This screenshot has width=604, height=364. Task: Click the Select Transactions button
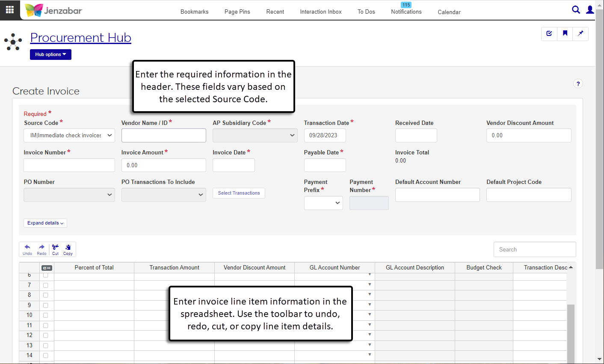(x=239, y=193)
